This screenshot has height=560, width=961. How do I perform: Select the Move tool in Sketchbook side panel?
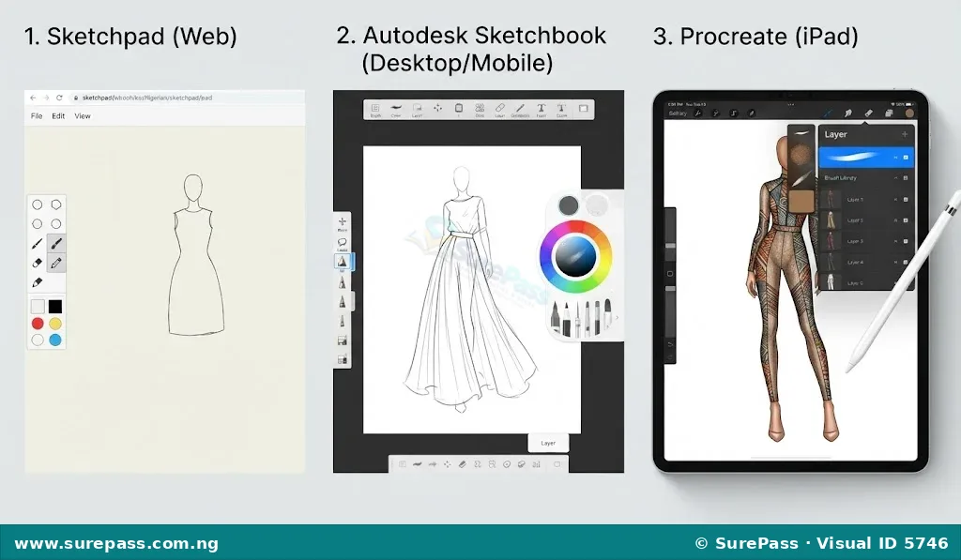342,223
